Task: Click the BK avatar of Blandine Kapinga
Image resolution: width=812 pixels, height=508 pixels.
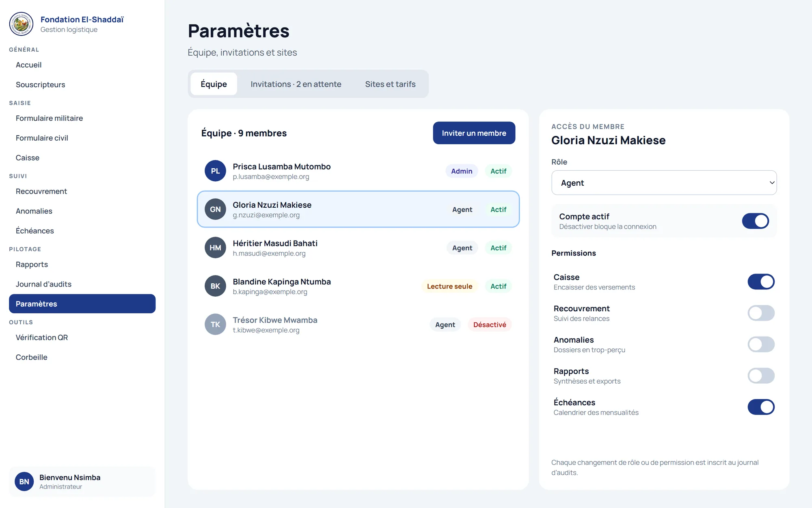Action: click(x=215, y=286)
